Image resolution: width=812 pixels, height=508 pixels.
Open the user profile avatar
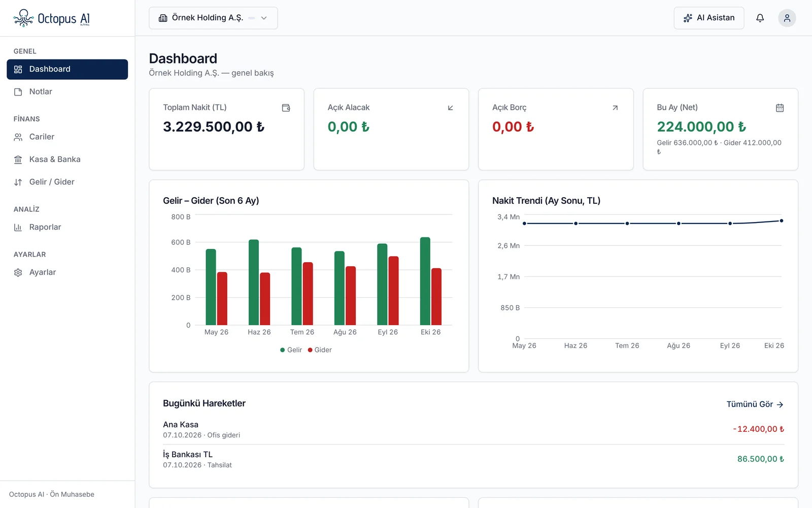[x=787, y=18]
